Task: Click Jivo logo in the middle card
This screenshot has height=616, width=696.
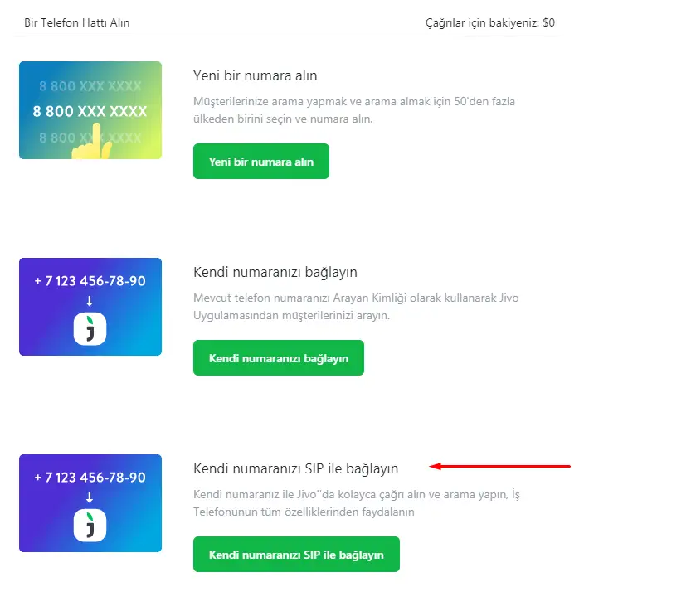Action: 90,329
